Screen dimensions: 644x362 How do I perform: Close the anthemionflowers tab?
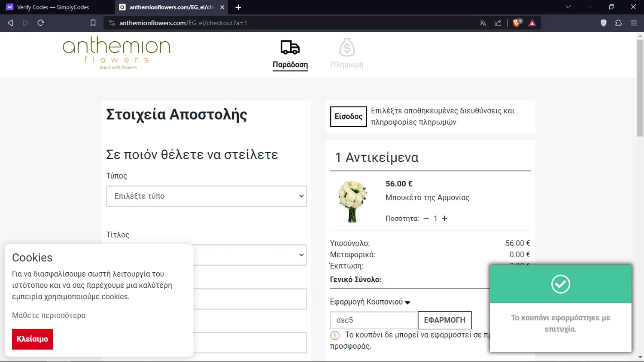(x=222, y=7)
